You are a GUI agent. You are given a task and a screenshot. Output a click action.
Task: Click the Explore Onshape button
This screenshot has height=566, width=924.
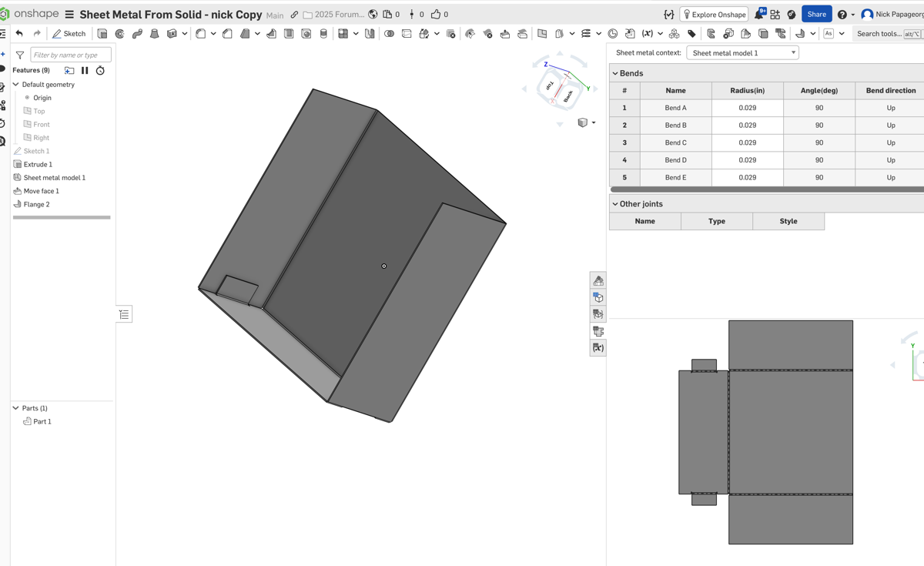(714, 15)
